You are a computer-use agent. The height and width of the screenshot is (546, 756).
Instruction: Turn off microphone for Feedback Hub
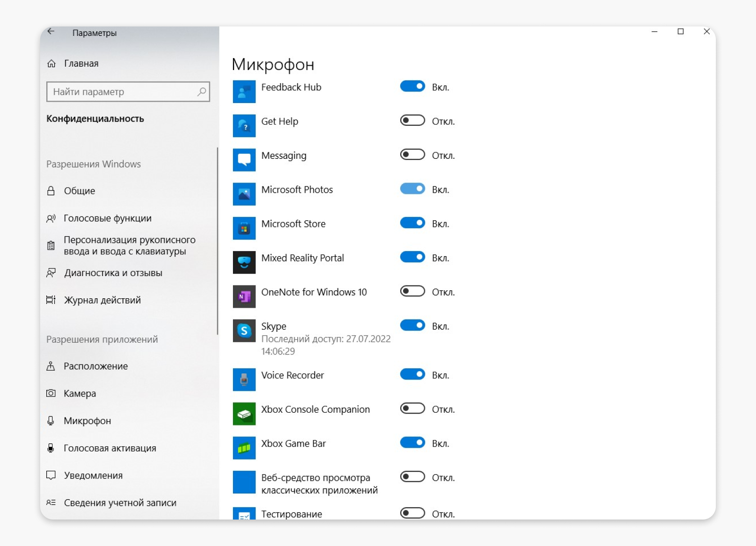412,86
